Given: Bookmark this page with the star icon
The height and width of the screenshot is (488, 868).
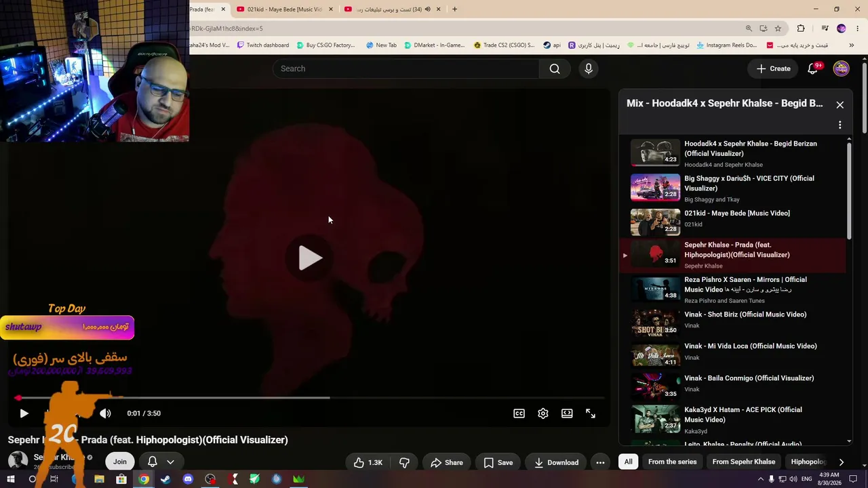Looking at the screenshot, I should [778, 28].
